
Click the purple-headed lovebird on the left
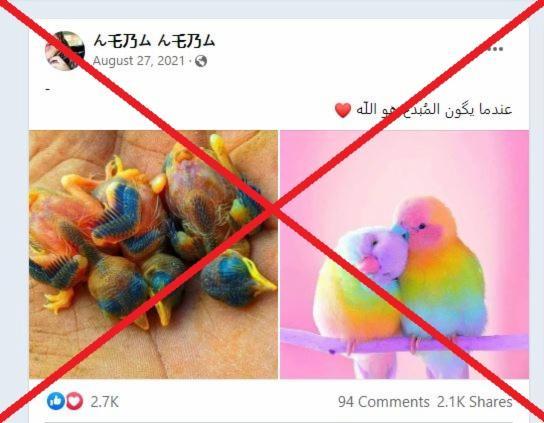[359, 285]
